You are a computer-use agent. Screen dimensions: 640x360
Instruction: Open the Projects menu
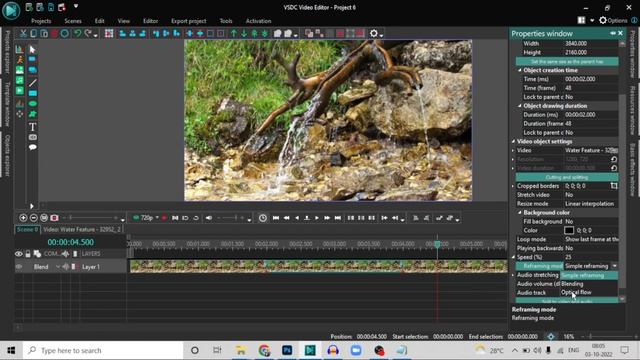(x=41, y=21)
